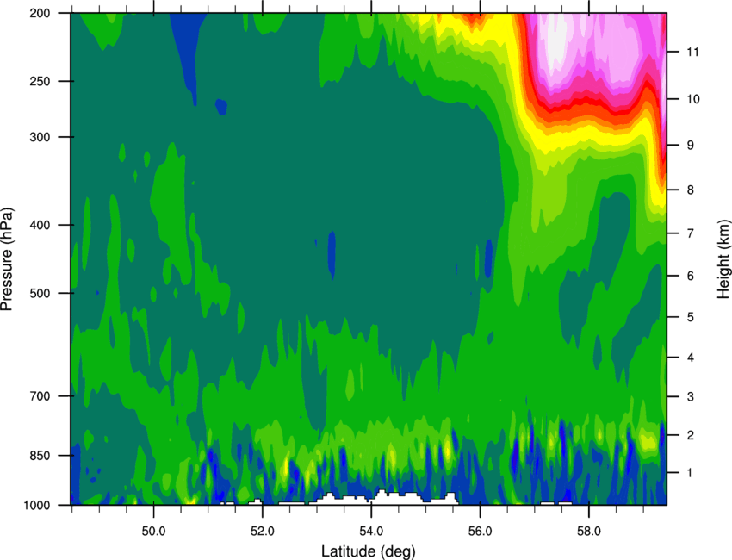Select the 300 pressure tick label

click(40, 137)
